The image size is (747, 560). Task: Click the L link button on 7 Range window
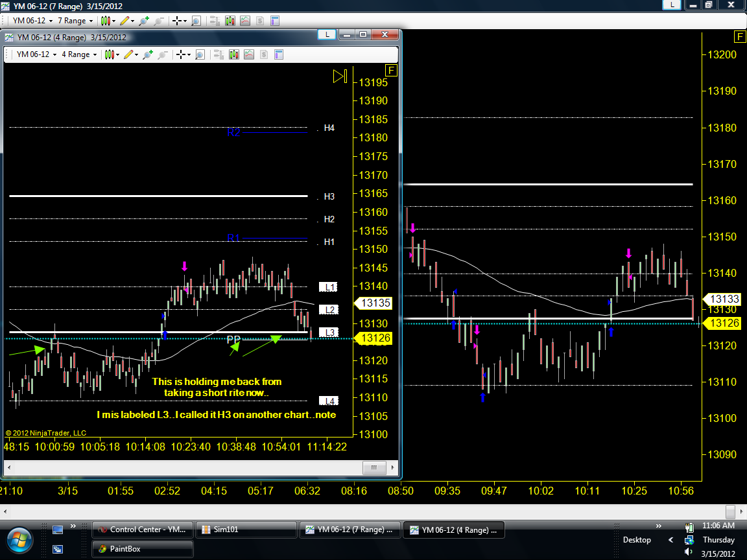672,5
